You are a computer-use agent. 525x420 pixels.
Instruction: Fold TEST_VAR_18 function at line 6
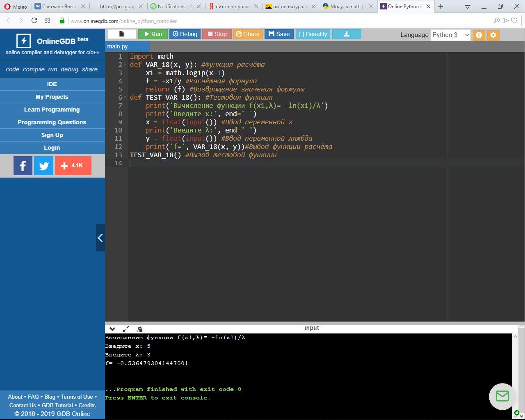pyautogui.click(x=125, y=98)
